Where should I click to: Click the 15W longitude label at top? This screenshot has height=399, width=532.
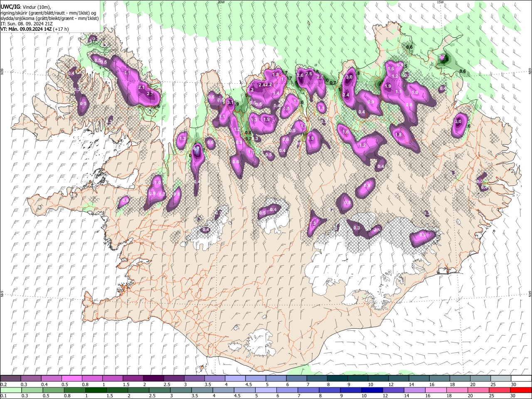[440, 2]
